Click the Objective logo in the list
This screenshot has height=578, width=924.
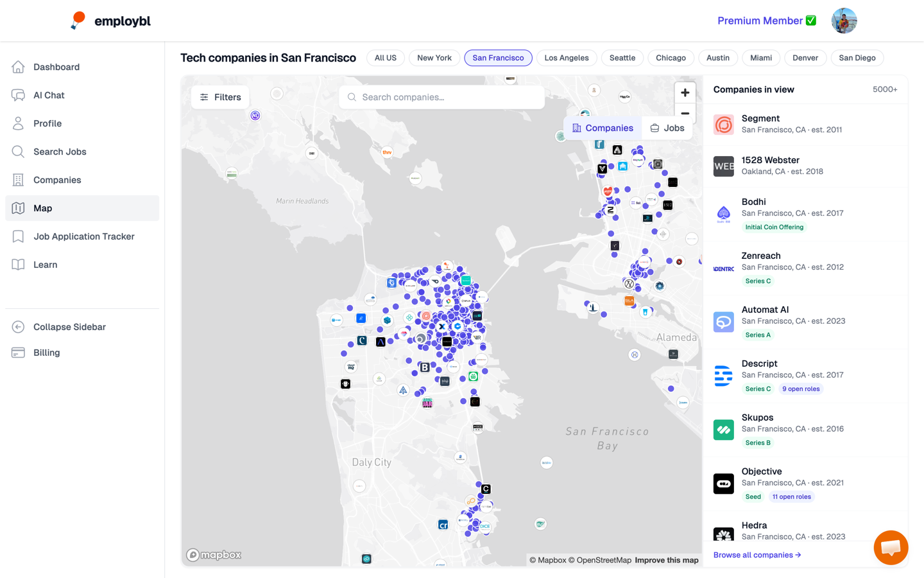click(x=724, y=484)
